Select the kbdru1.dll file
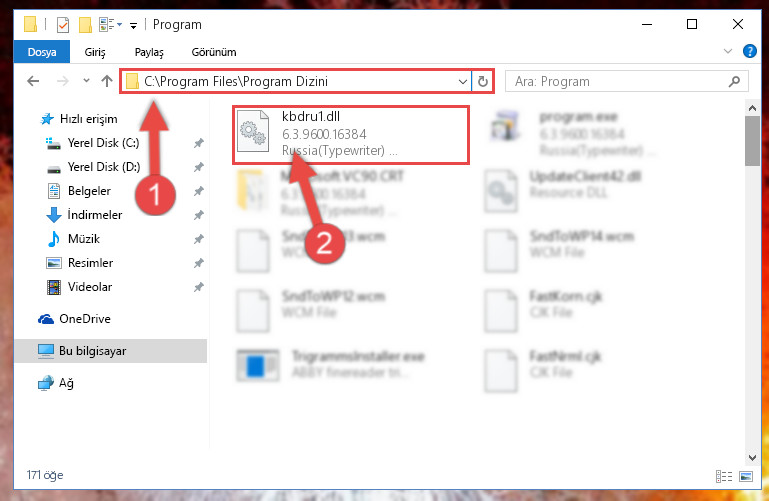This screenshot has width=769, height=501. (x=351, y=135)
